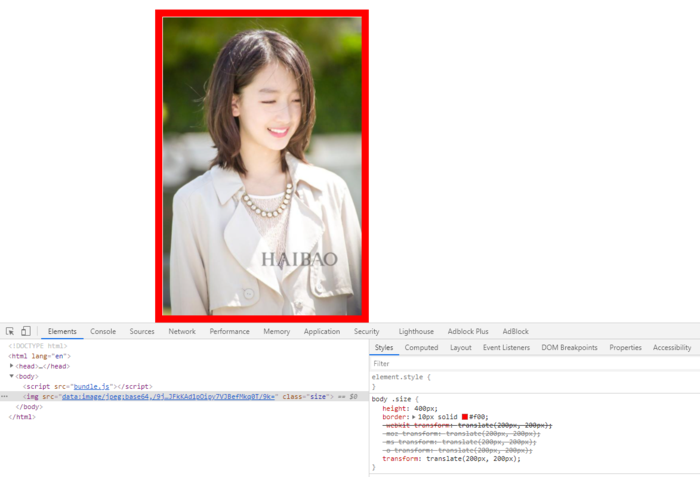Select the <!DOCTYPE html> row
700x477 pixels.
pyautogui.click(x=38, y=346)
